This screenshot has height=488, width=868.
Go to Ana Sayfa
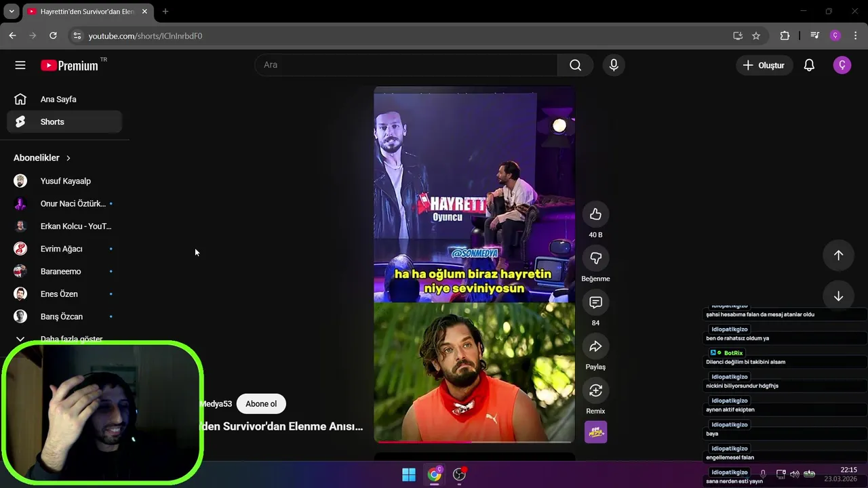click(64, 100)
